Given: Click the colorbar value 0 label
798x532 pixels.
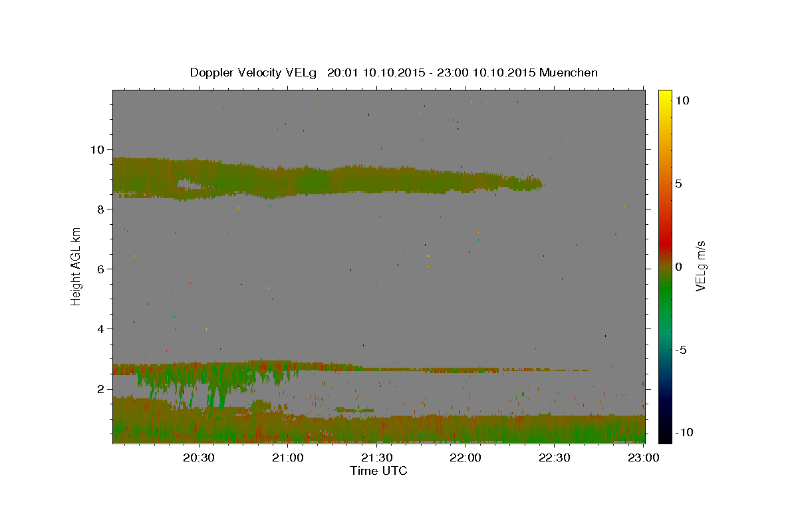Looking at the screenshot, I should pos(678,267).
